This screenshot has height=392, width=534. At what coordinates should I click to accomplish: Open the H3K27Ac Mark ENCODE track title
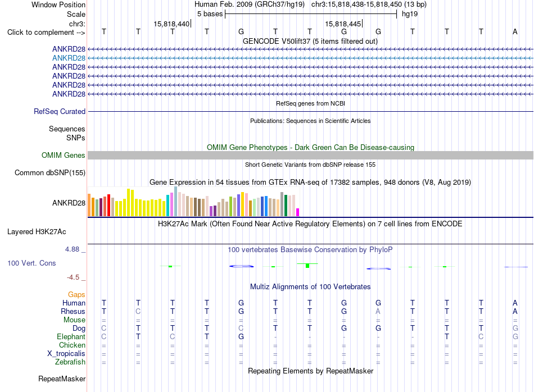310,224
